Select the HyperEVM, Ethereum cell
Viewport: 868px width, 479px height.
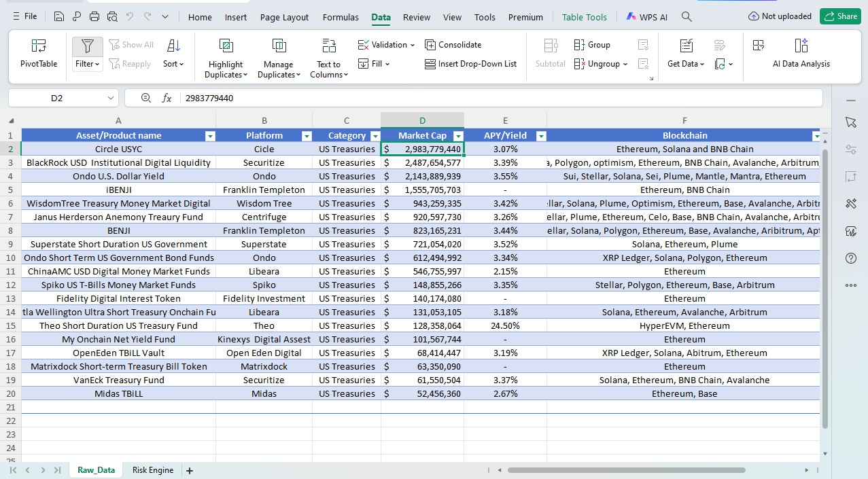684,325
